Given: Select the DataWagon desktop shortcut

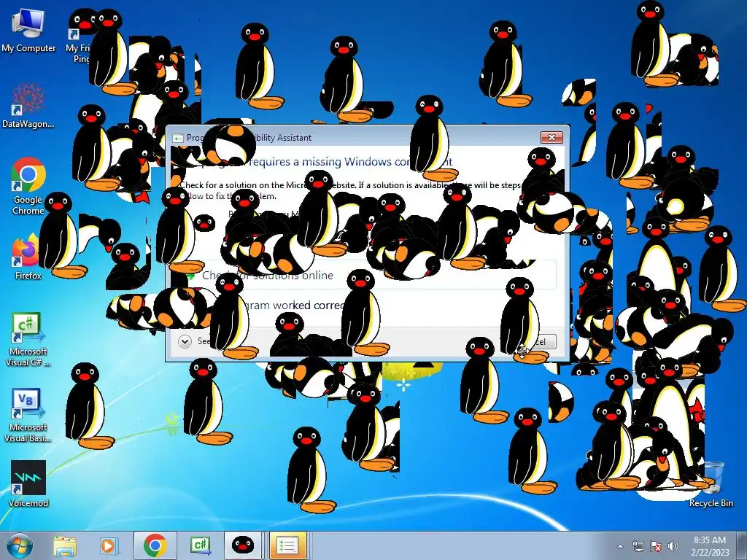Looking at the screenshot, I should pyautogui.click(x=28, y=106).
